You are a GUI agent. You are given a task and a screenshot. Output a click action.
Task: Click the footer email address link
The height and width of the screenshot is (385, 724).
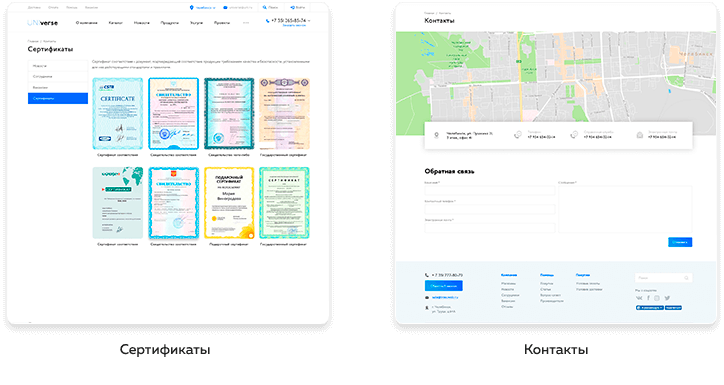(x=445, y=297)
